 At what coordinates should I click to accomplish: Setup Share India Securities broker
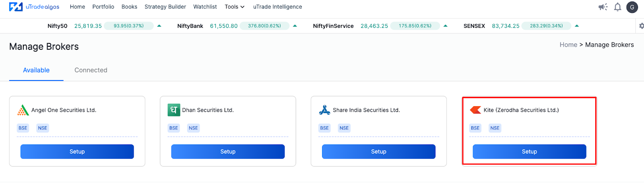(379, 152)
